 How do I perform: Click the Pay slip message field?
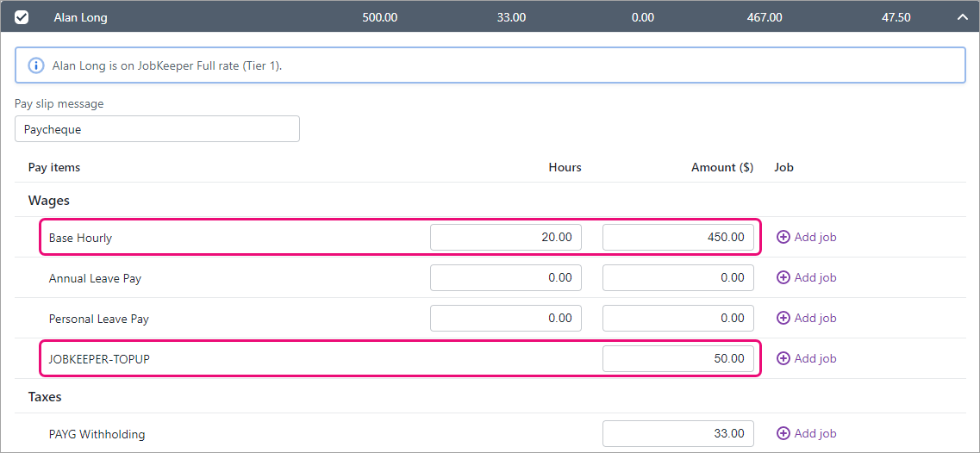(x=157, y=129)
